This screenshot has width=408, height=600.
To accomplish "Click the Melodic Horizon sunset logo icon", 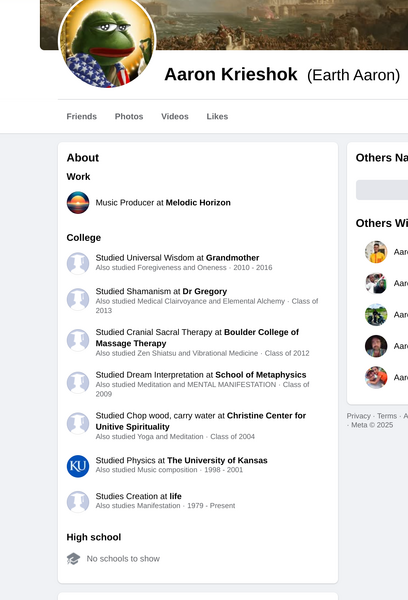I will (78, 202).
